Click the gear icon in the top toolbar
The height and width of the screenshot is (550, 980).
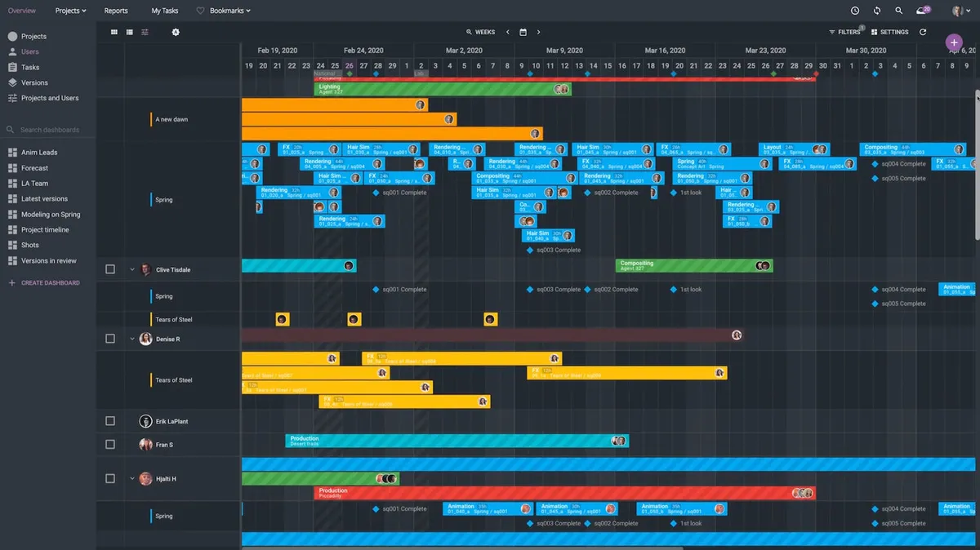(x=175, y=32)
